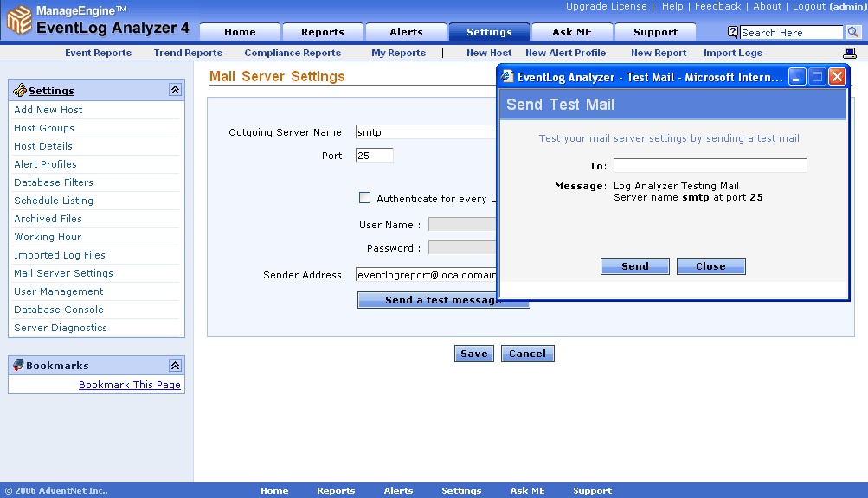Collapse the Bookmarks sidebar panel
Viewport: 868px width, 498px height.
[x=175, y=365]
